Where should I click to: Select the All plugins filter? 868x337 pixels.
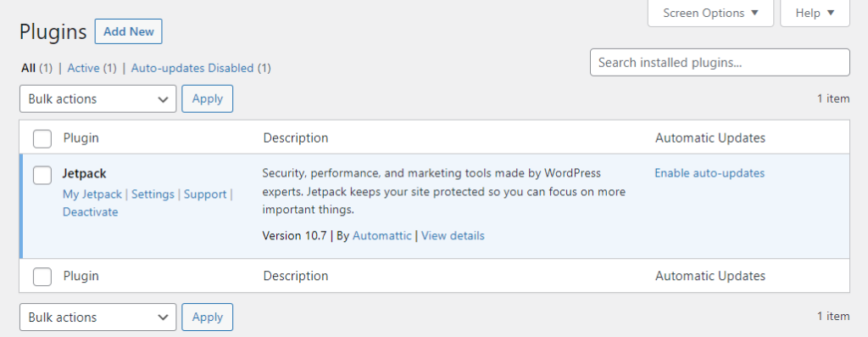(28, 68)
